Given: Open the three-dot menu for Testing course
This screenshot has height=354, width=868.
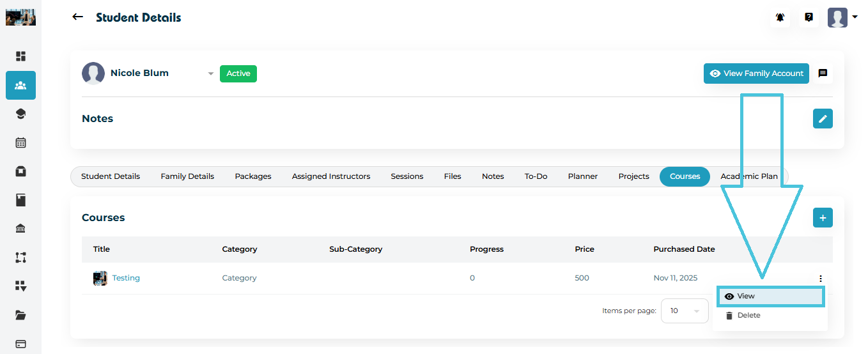Looking at the screenshot, I should pos(820,279).
